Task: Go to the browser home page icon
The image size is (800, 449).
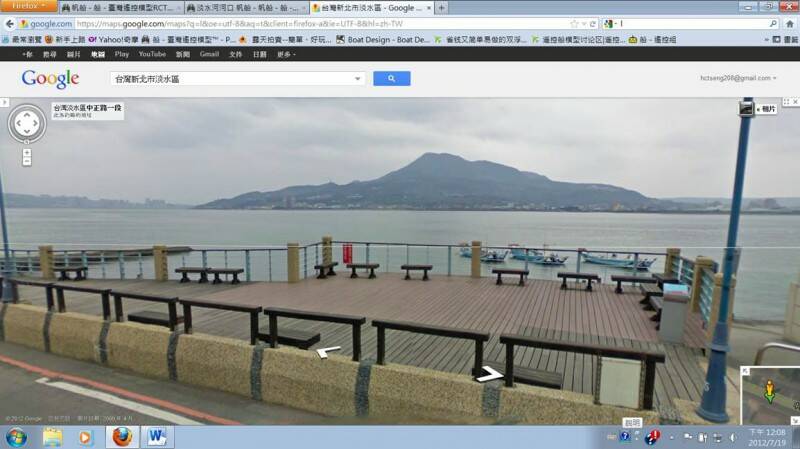Action: pyautogui.click(x=790, y=23)
